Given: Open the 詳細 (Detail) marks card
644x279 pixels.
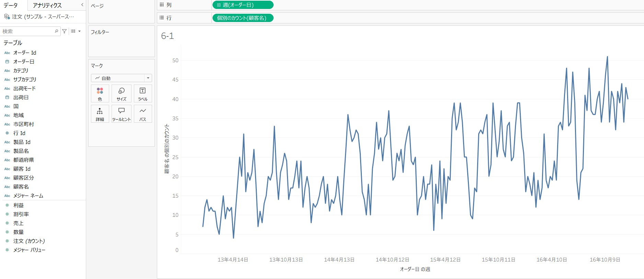Looking at the screenshot, I should tap(100, 114).
